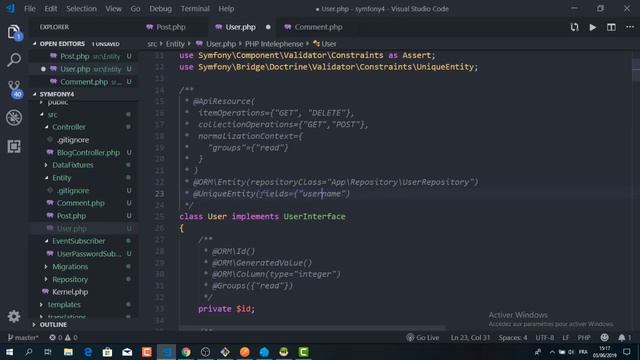Screen dimensions: 640x360
Task: Click the feedback smiley in status bar
Action: click(604, 338)
